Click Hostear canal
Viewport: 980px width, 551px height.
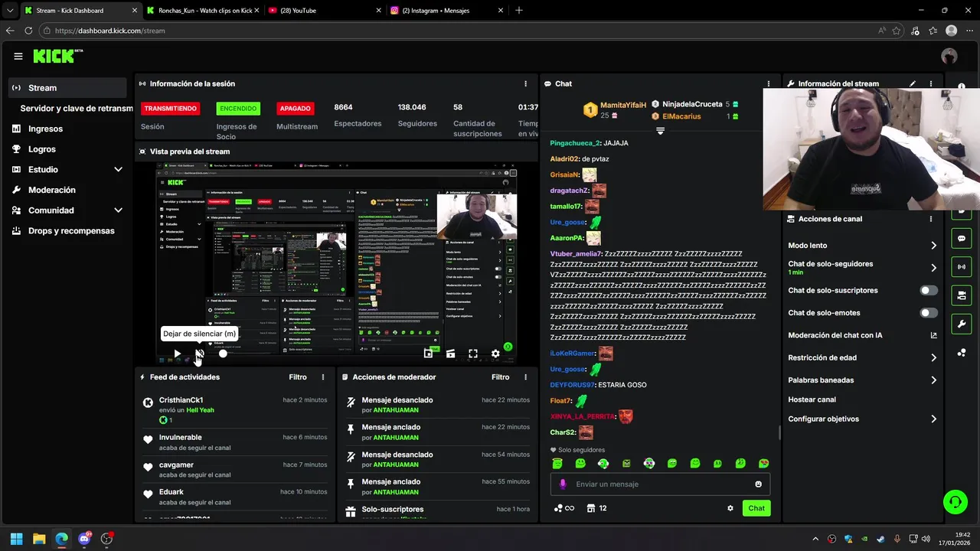[x=812, y=399]
